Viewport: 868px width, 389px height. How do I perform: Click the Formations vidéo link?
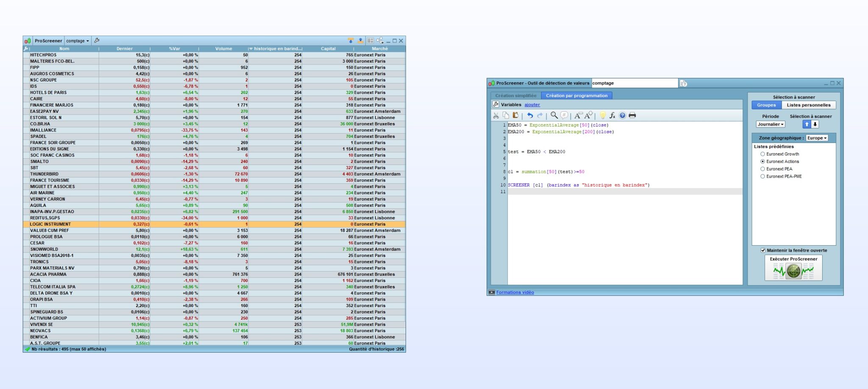click(x=515, y=292)
